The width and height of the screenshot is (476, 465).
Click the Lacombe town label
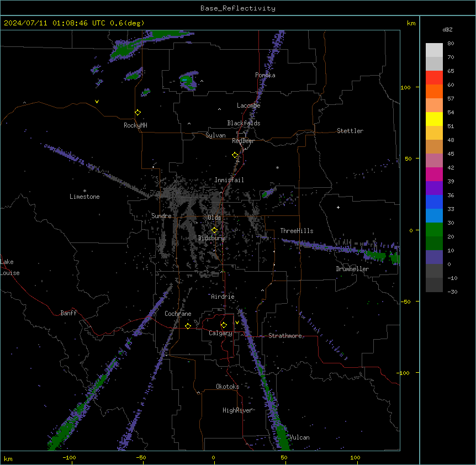click(248, 105)
